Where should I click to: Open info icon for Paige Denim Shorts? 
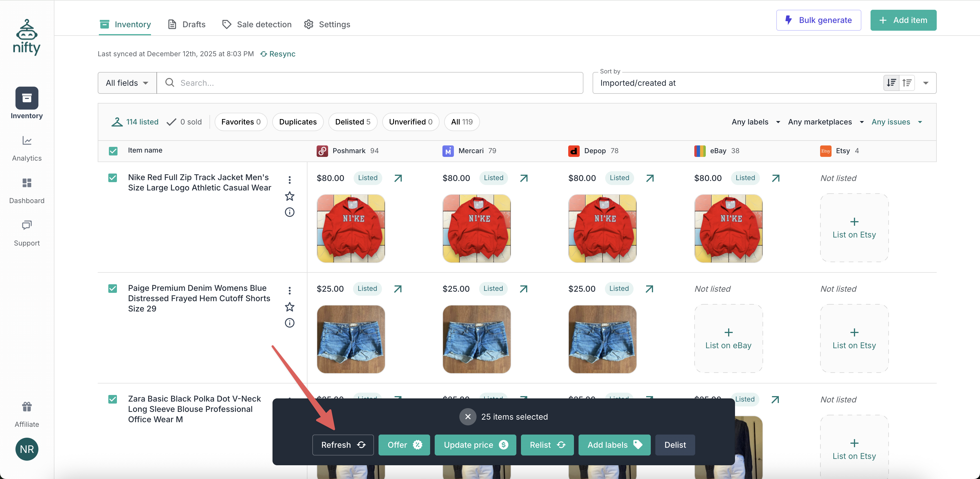point(289,323)
